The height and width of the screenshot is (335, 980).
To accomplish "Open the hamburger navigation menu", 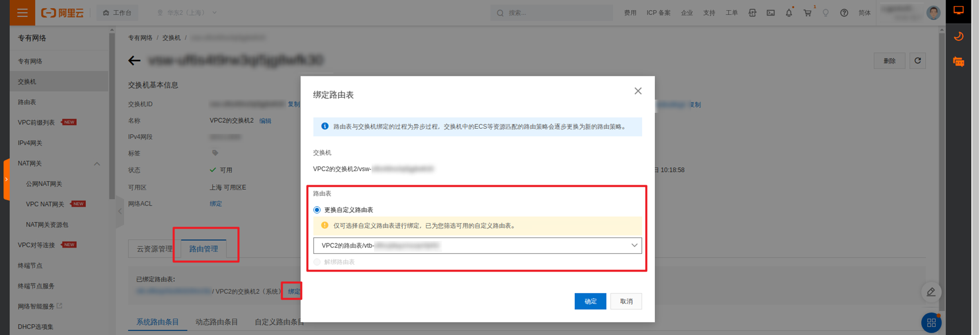I will 22,13.
